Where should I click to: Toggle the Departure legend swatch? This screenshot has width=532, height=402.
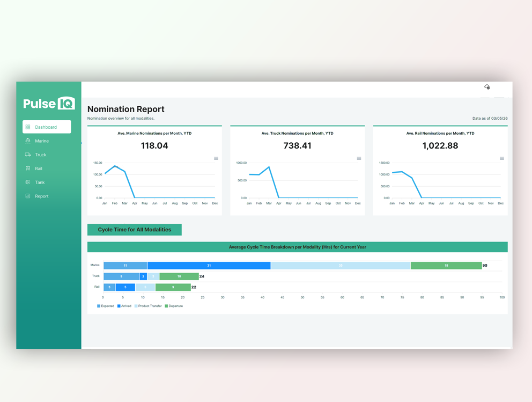pos(166,306)
